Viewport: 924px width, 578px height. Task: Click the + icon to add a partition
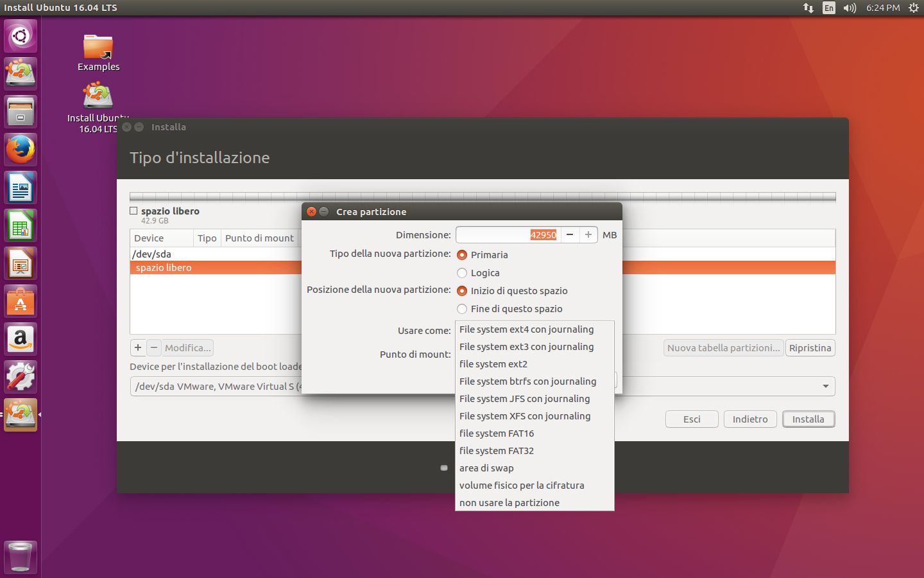click(x=138, y=347)
